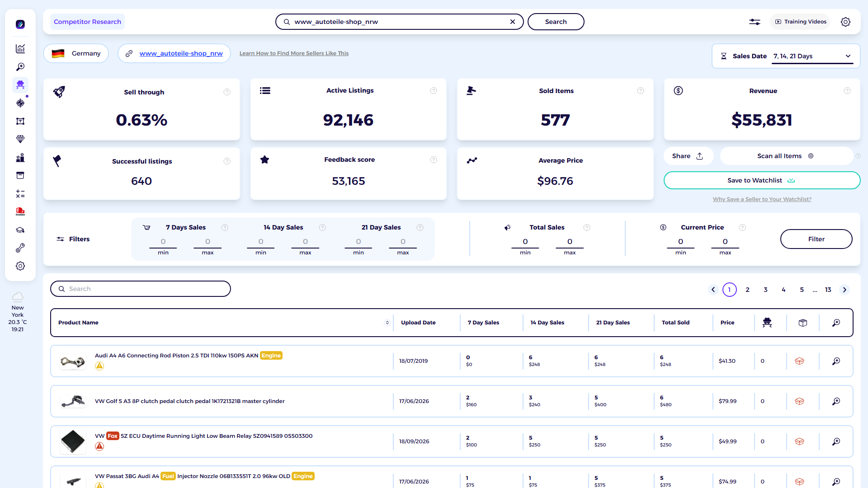Image resolution: width=868 pixels, height=488 pixels.
Task: Click the Price column header
Action: click(x=727, y=323)
